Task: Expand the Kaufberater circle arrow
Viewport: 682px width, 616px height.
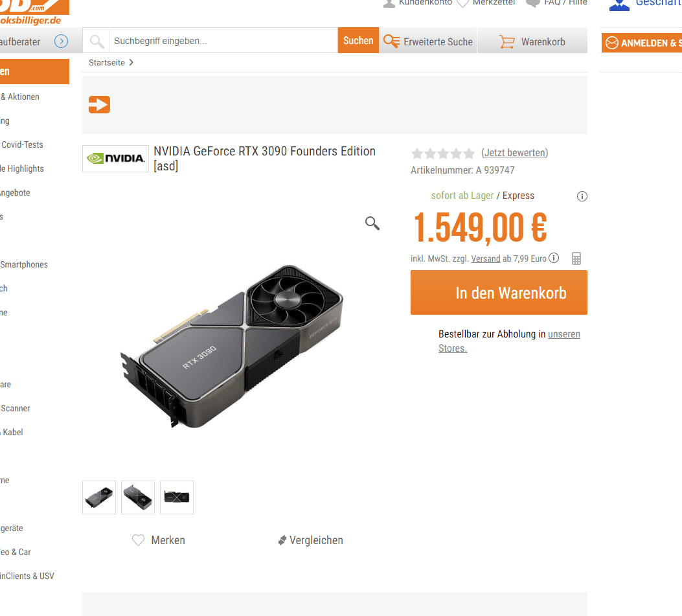Action: [x=62, y=41]
